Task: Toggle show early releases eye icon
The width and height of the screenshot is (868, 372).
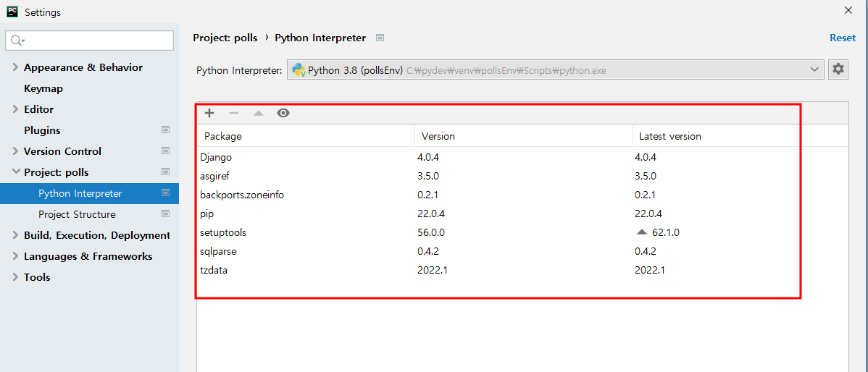Action: coord(283,114)
